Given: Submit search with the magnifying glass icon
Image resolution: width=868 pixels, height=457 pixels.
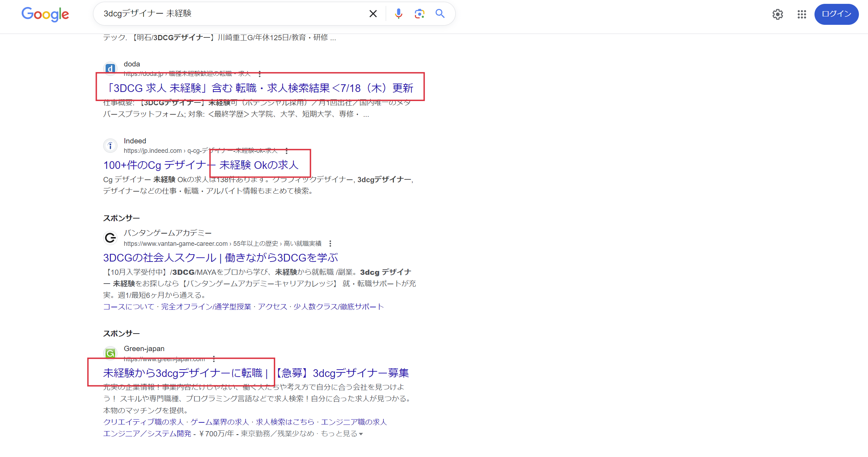Looking at the screenshot, I should coord(440,14).
